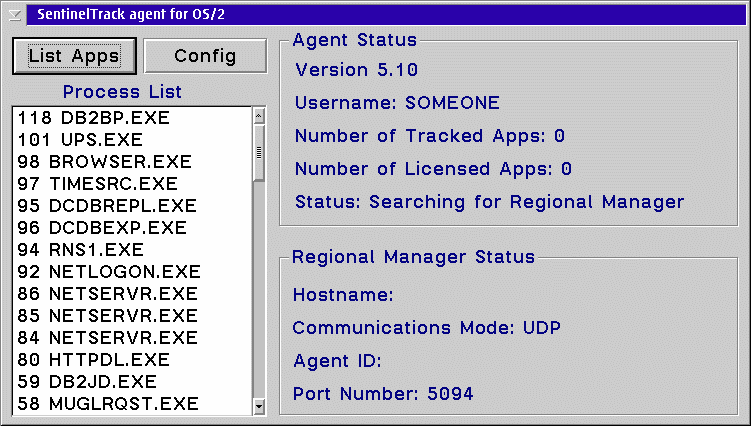Select 80 HTTPDL.EXE process row

(133, 360)
